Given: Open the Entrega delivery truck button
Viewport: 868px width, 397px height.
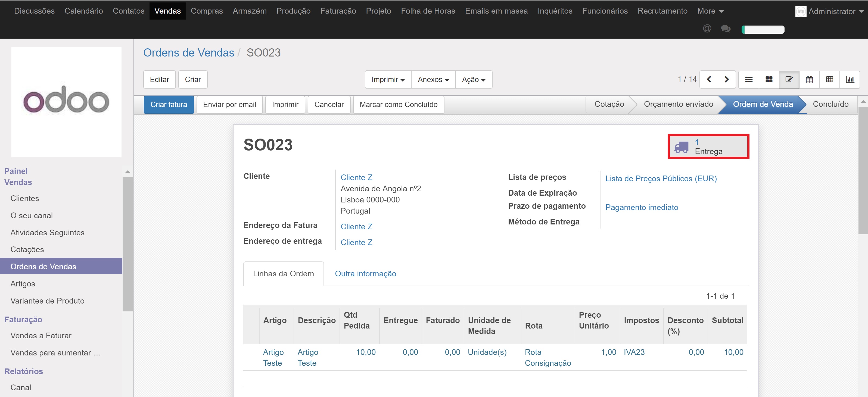Looking at the screenshot, I should pyautogui.click(x=708, y=147).
